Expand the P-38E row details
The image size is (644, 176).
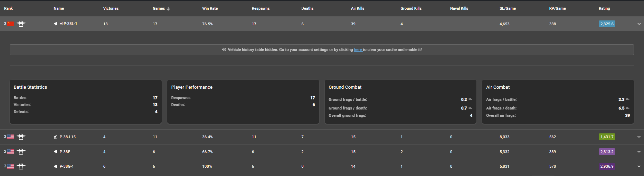pyautogui.click(x=639, y=152)
